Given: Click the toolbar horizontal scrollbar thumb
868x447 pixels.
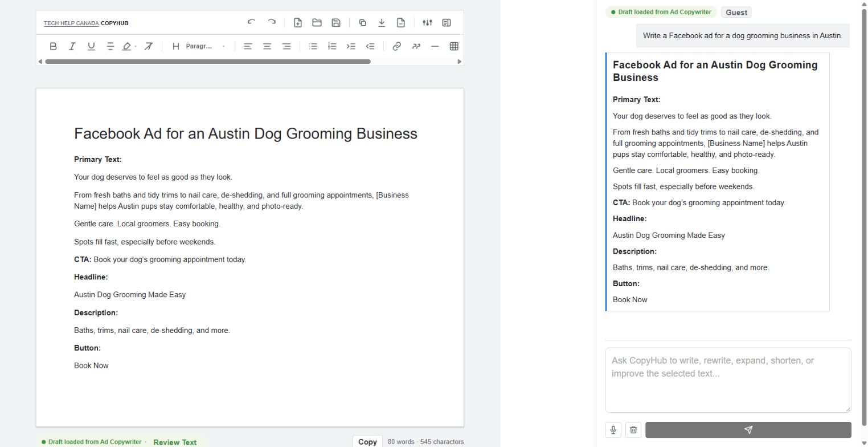Looking at the screenshot, I should pyautogui.click(x=208, y=61).
